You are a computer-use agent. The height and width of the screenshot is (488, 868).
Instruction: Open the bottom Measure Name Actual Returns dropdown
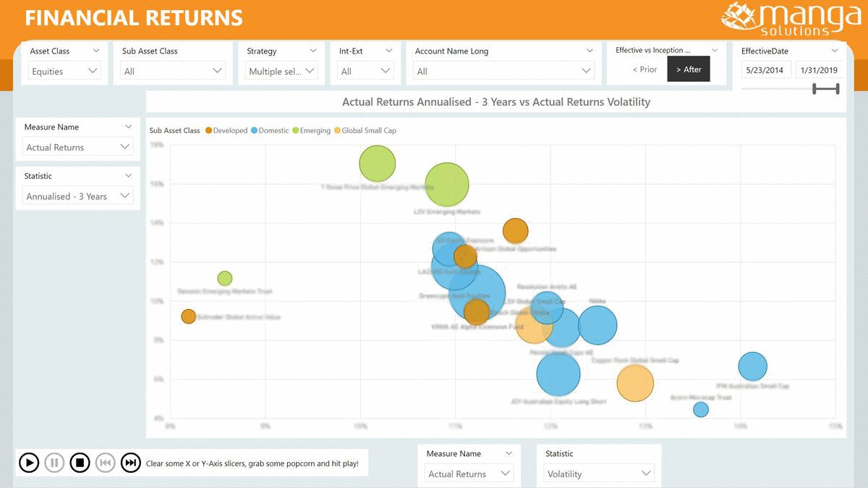tap(469, 474)
